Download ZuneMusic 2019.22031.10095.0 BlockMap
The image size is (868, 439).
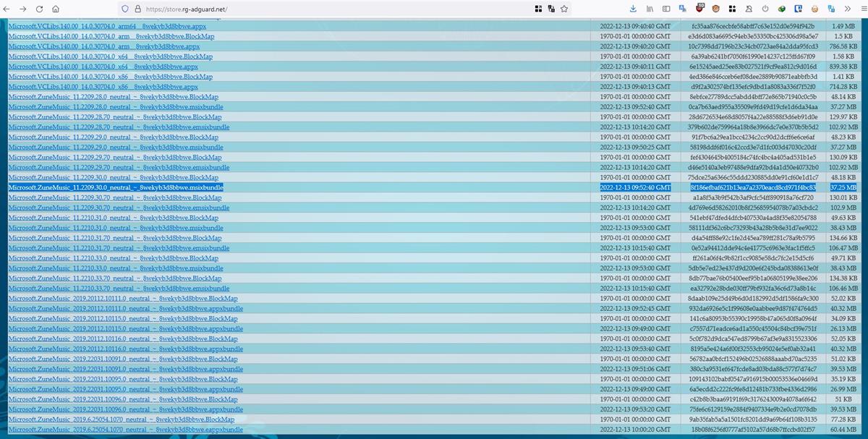coord(123,380)
